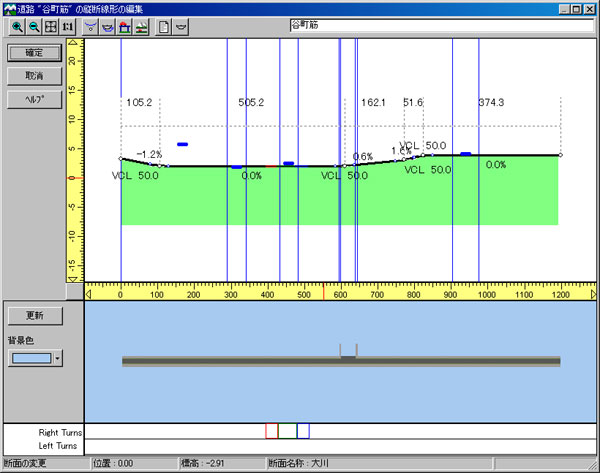Open the document page icon in toolbar
The image size is (600, 473).
click(x=164, y=27)
